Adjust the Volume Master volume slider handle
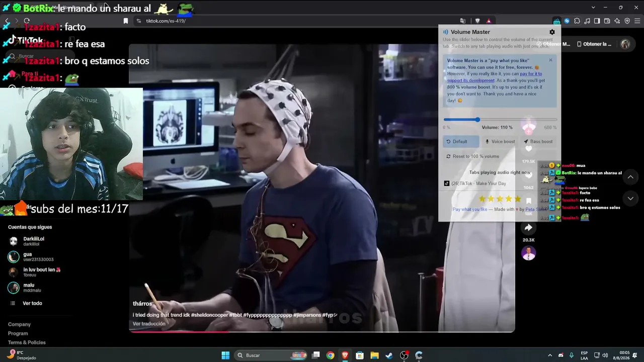The width and height of the screenshot is (644, 362). pos(477,120)
